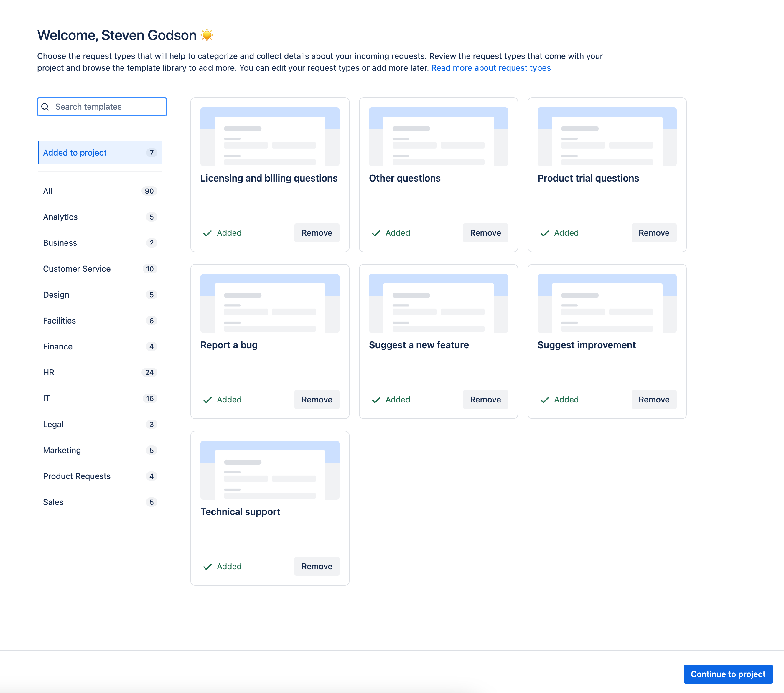
Task: Open the HR category
Action: point(100,372)
